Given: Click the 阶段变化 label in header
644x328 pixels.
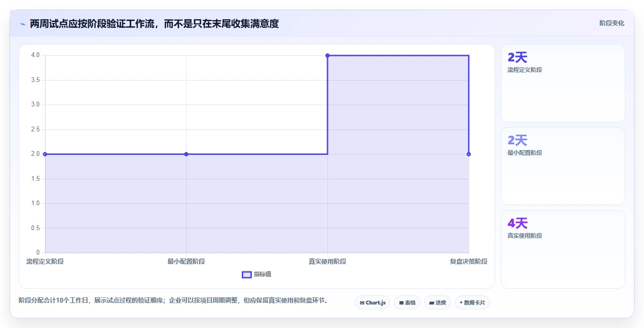Looking at the screenshot, I should tap(611, 23).
